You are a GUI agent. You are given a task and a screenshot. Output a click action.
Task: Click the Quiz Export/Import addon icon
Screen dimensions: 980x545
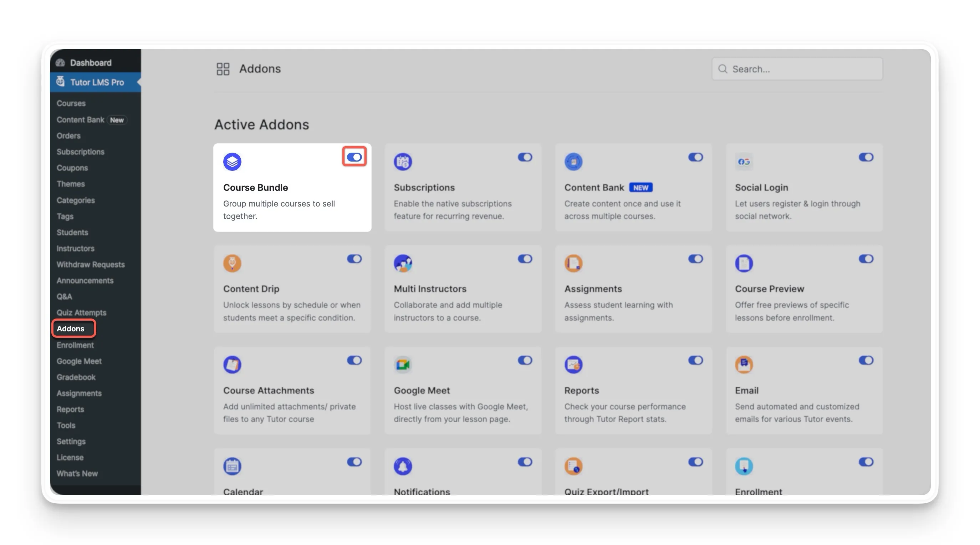573,466
